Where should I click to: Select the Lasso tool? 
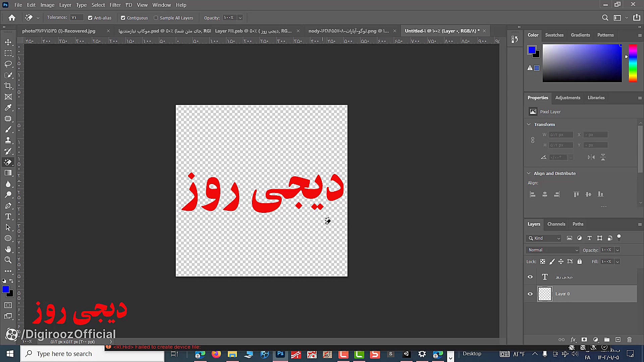(x=8, y=64)
